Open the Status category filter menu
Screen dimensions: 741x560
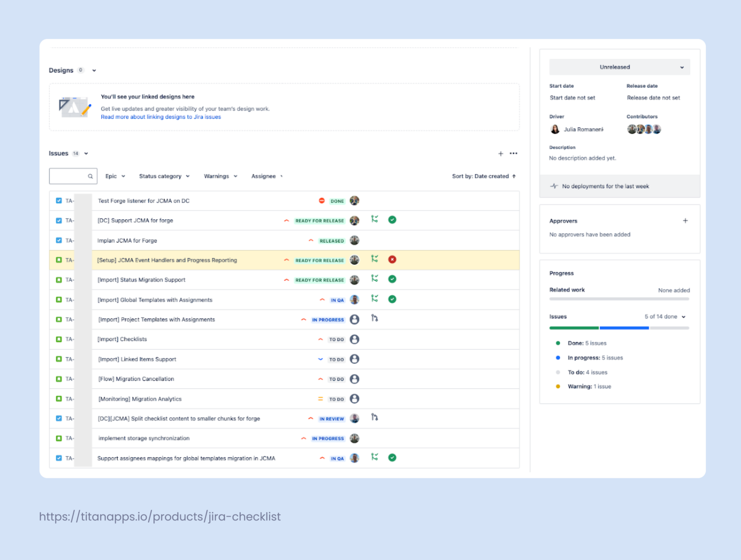click(x=164, y=176)
